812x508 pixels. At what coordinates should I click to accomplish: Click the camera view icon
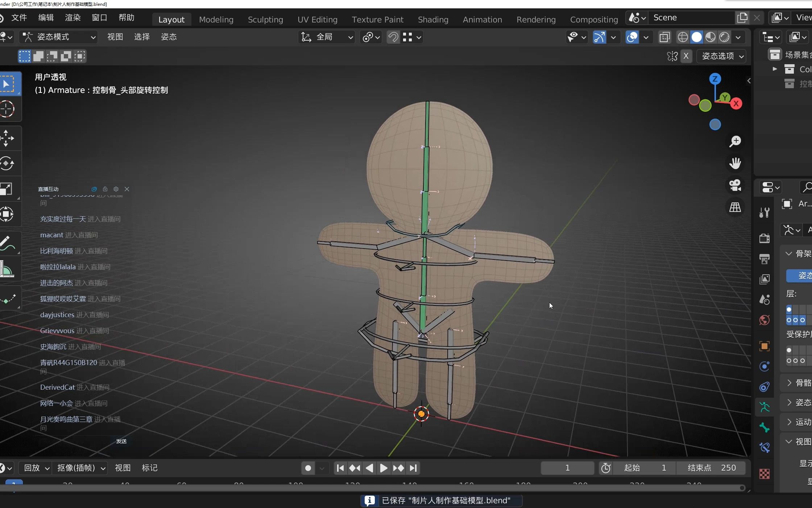(736, 186)
